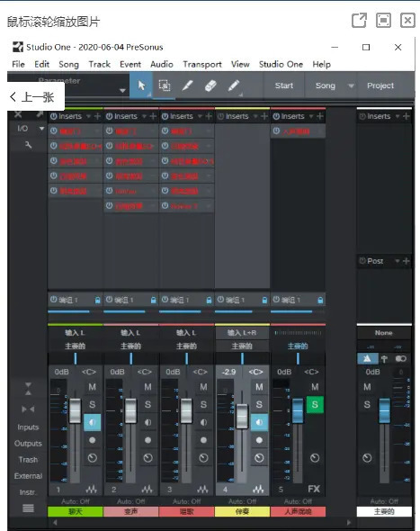Open console settings wrench icon
The height and width of the screenshot is (531, 420).
[28, 145]
